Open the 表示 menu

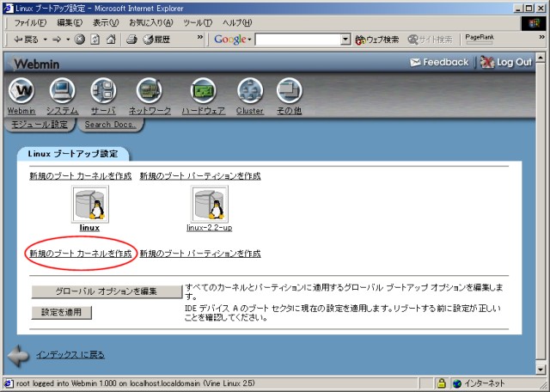106,23
